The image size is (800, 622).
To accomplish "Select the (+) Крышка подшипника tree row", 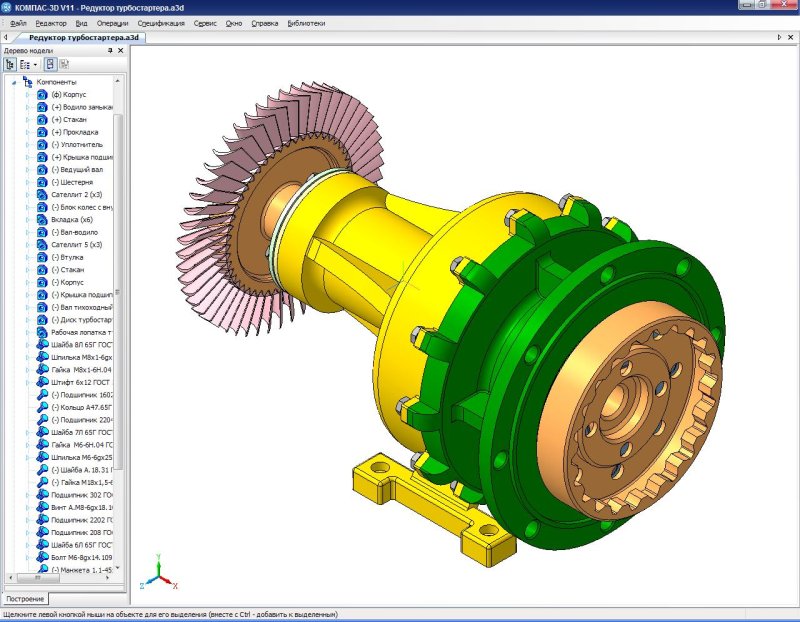I will click(74, 157).
